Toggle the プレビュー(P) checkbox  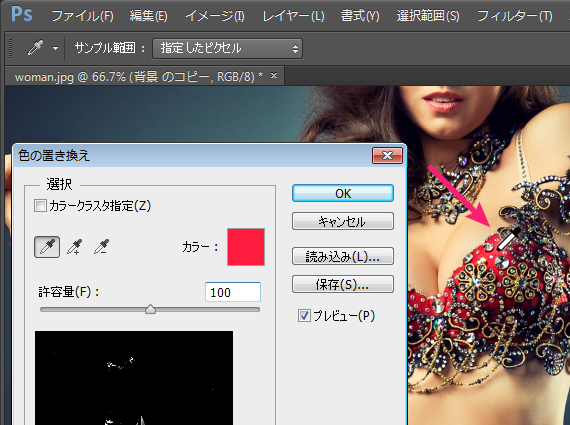click(304, 315)
